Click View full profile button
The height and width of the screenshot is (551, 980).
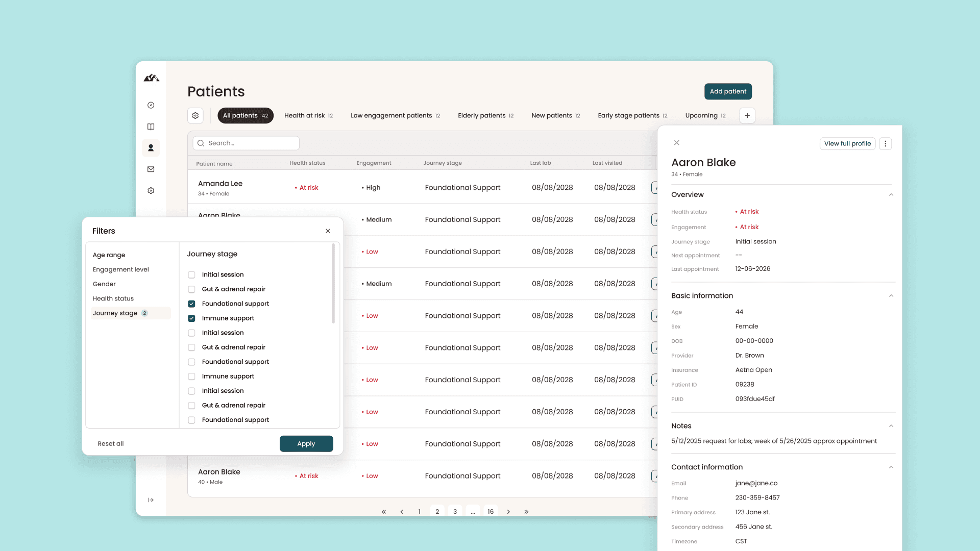[x=847, y=144]
